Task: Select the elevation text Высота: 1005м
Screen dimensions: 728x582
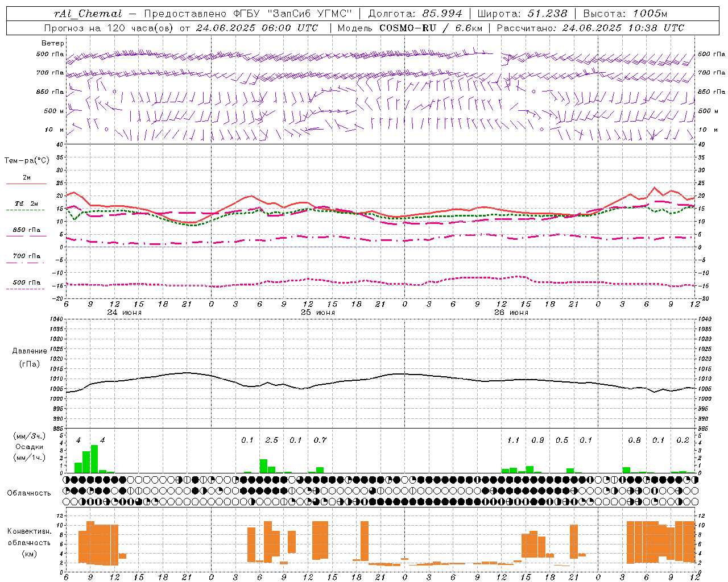Action: point(625,14)
